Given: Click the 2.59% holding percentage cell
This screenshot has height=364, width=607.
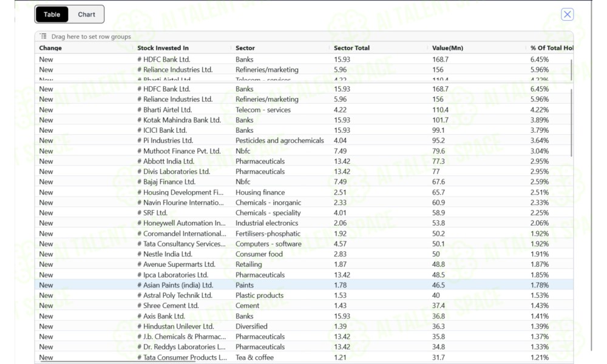Looking at the screenshot, I should tap(539, 182).
